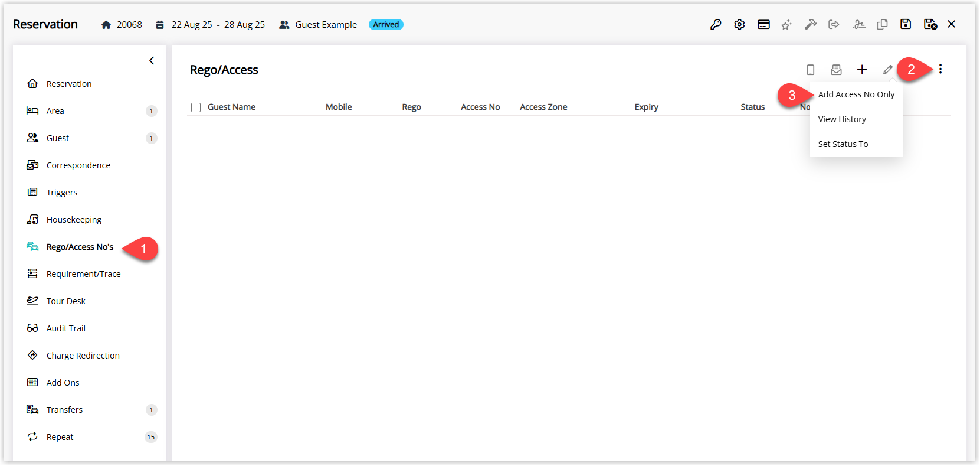
Task: Click the Charge Redirection diamond icon
Action: click(32, 355)
